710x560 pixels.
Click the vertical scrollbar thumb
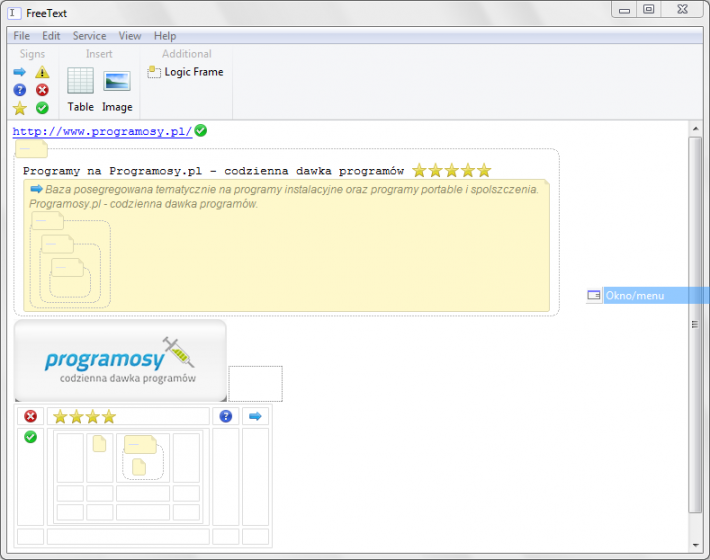(695, 325)
